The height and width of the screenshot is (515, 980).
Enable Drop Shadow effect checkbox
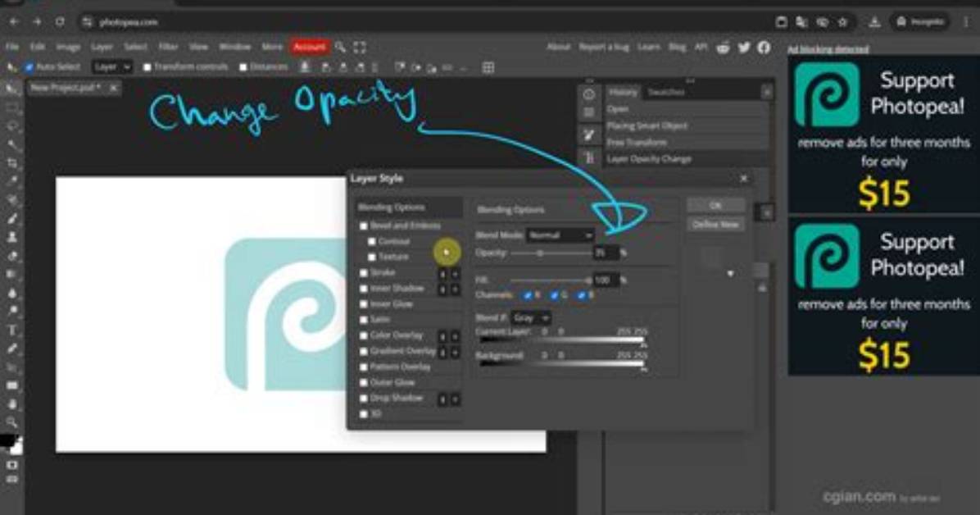coord(364,398)
